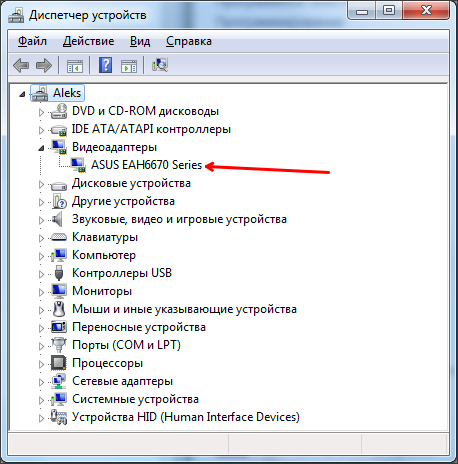Select Другие устройства tree item
The width and height of the screenshot is (458, 464).
pos(123,201)
